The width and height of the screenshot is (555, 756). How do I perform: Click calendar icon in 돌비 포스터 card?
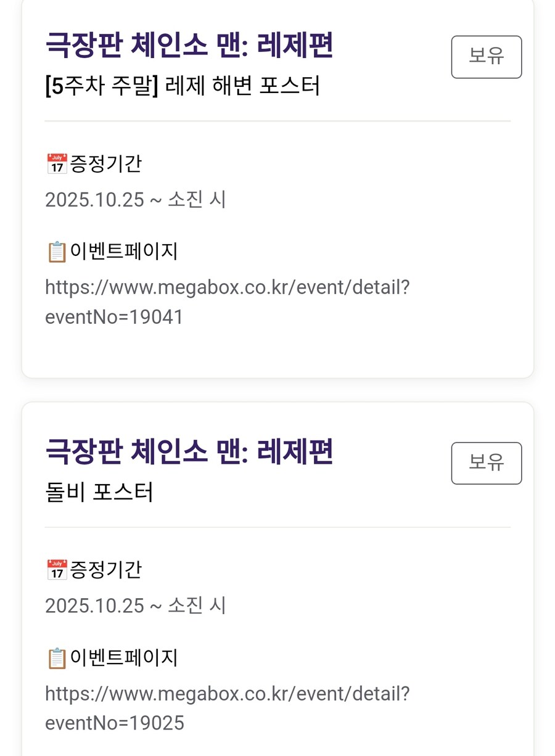click(57, 570)
